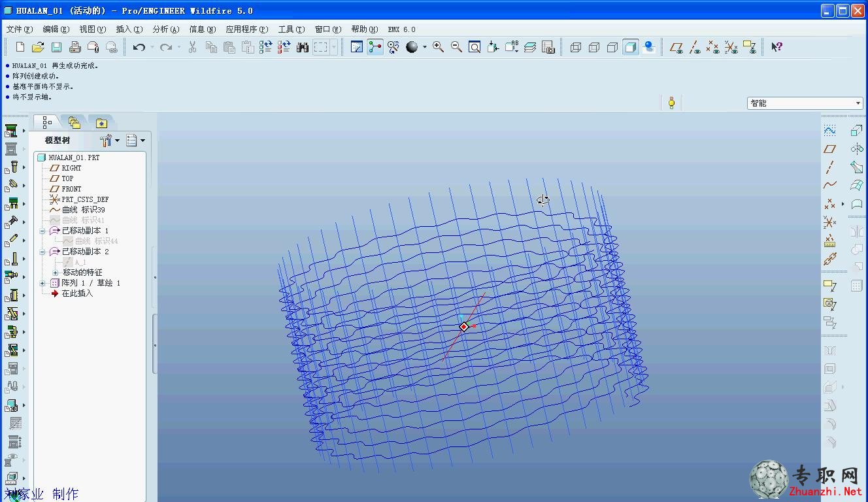Select the FRONT datum plane in tree
Viewport: 868px width, 502px height.
click(x=65, y=189)
